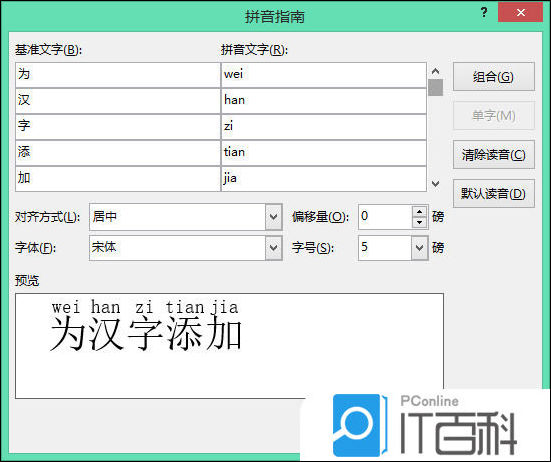Click the help question mark icon

pos(484,13)
